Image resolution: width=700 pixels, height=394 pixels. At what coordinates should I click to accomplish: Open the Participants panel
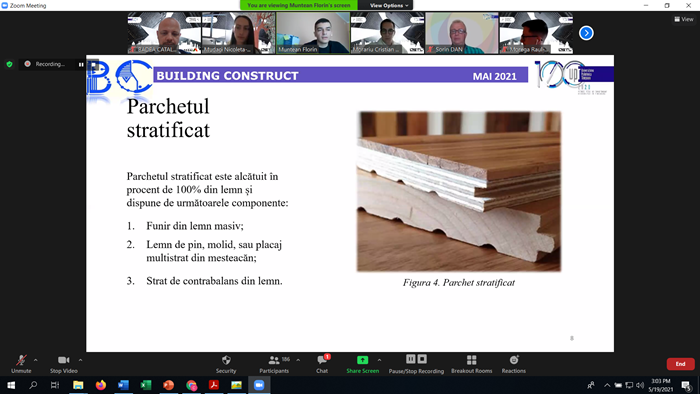(x=274, y=364)
